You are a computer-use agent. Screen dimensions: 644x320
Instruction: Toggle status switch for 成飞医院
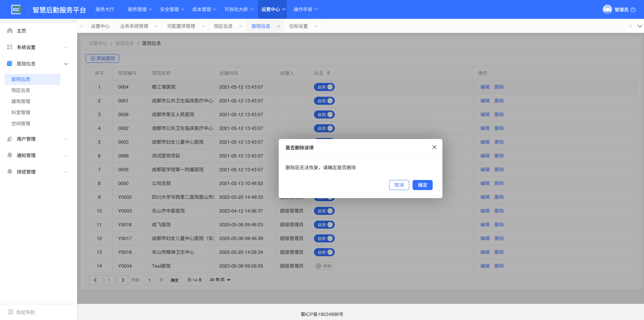(324, 225)
